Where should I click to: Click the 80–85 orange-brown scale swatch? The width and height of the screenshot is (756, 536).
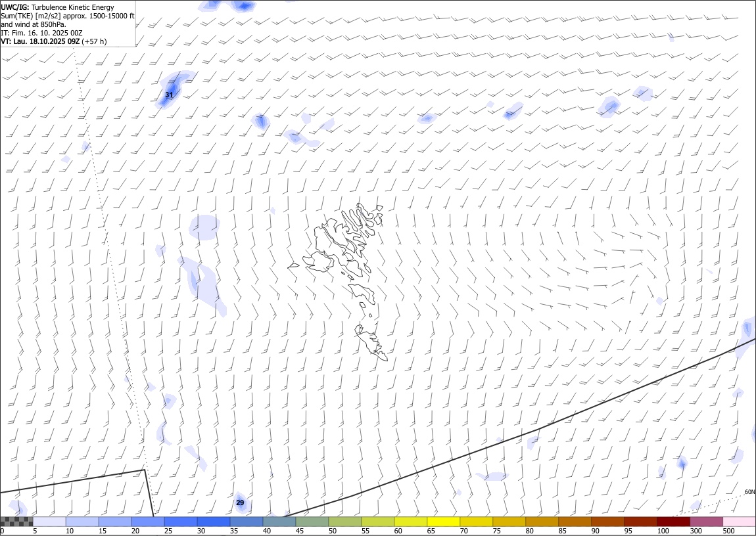coord(542,522)
